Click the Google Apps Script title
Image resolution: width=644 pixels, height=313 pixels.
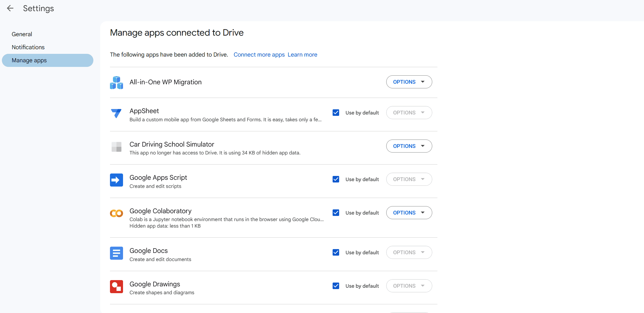[x=158, y=178]
